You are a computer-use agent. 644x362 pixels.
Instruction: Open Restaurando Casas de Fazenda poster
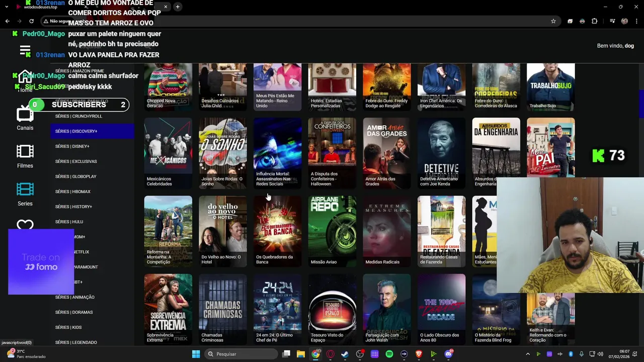pos(441,231)
